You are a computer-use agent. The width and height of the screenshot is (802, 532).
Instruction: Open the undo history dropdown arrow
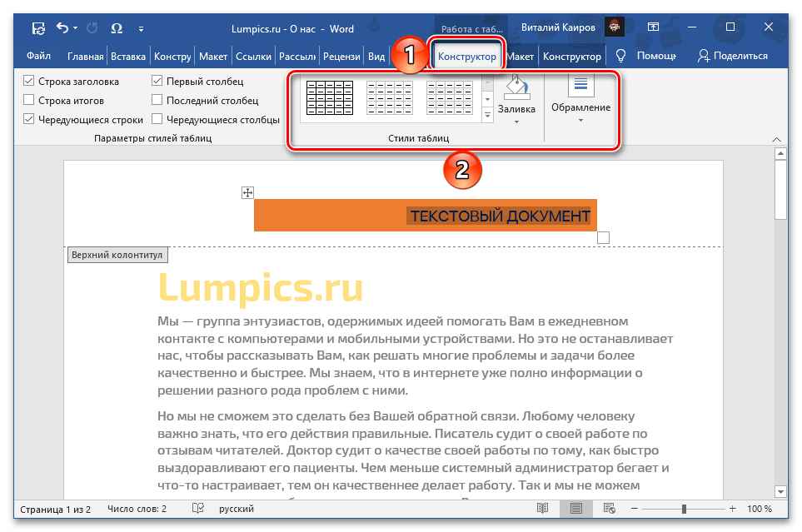coord(76,28)
